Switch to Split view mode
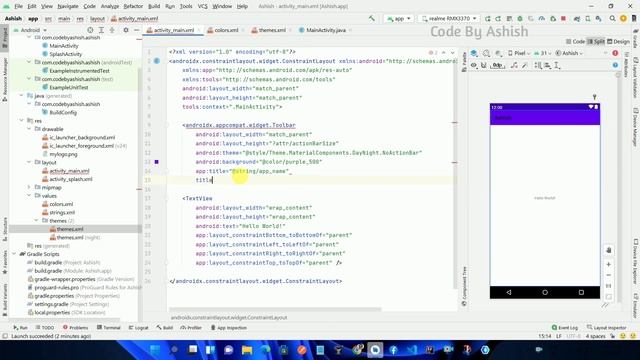This screenshot has width=640, height=360. pos(596,42)
